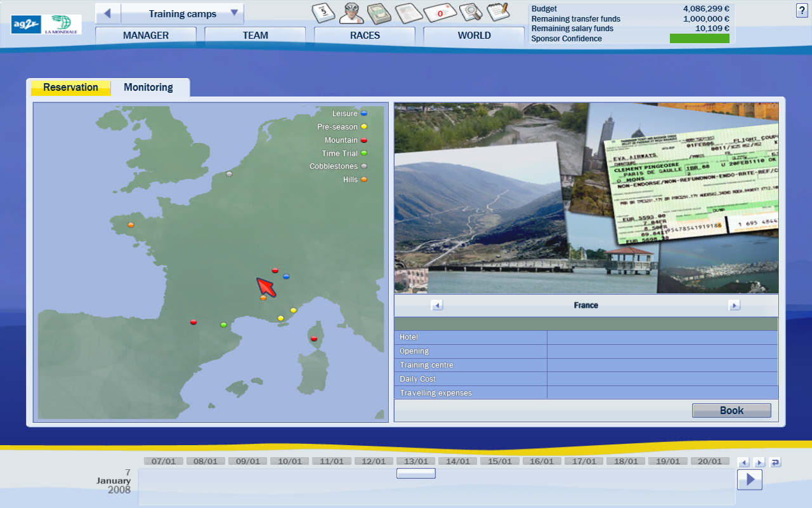This screenshot has width=812, height=508.
Task: Click the return-to-today arrow icon on timeline
Action: (x=775, y=462)
